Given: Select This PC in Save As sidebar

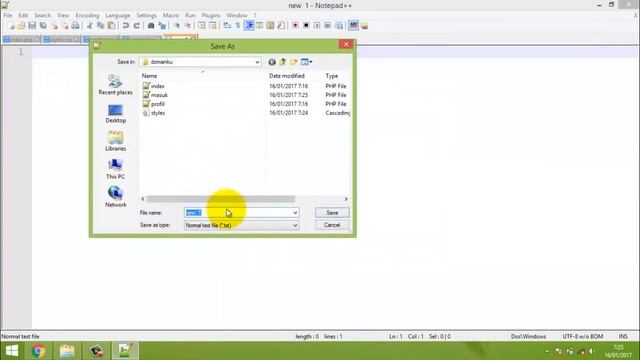Looking at the screenshot, I should tap(116, 169).
